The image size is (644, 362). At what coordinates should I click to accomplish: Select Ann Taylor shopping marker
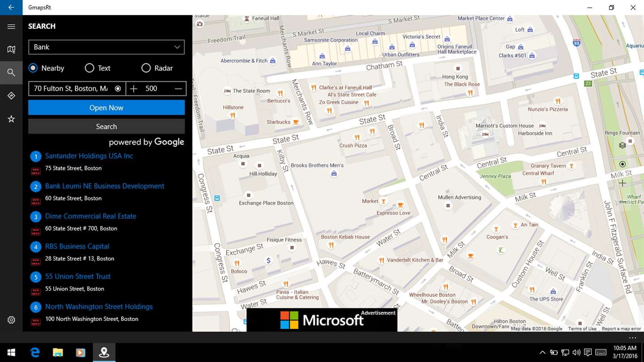point(322,56)
